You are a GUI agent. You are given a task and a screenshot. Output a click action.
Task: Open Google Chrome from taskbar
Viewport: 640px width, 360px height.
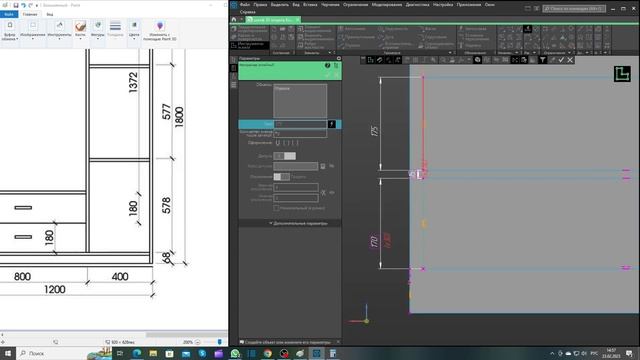(268, 353)
